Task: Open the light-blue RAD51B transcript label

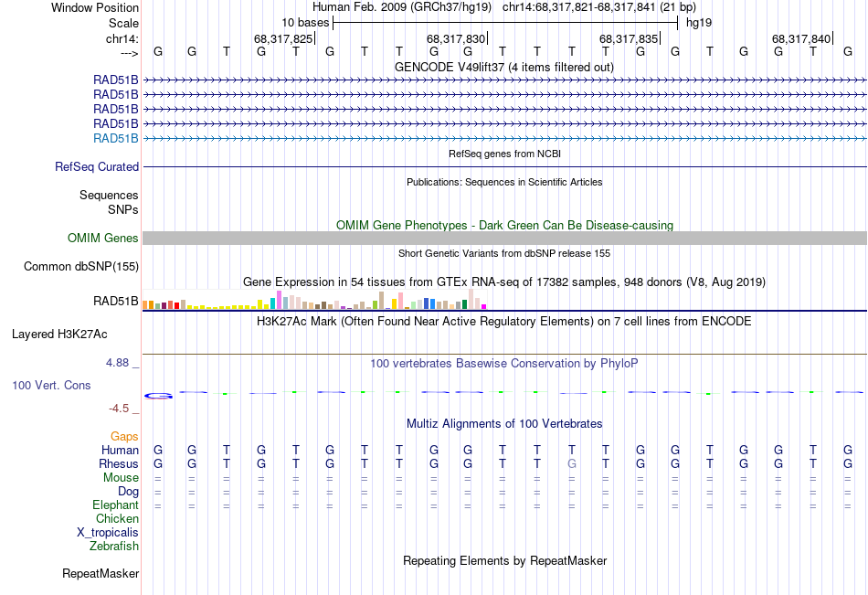Action: point(116,139)
